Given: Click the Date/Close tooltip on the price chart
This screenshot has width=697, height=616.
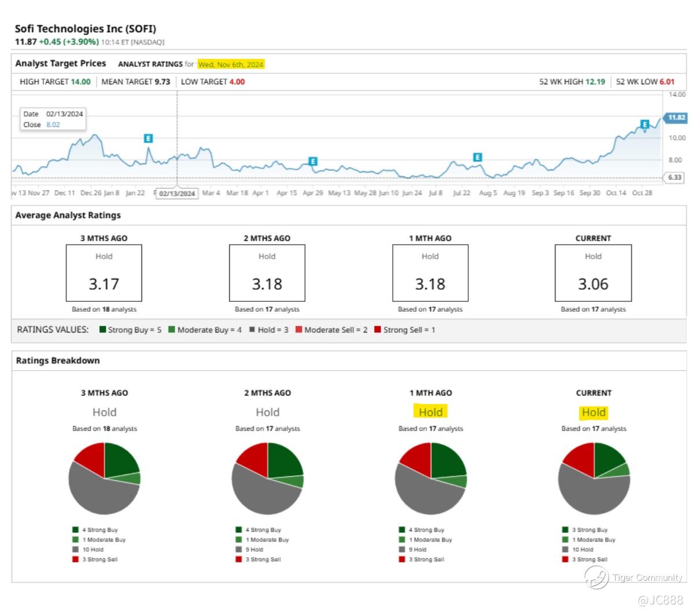Looking at the screenshot, I should click(53, 120).
